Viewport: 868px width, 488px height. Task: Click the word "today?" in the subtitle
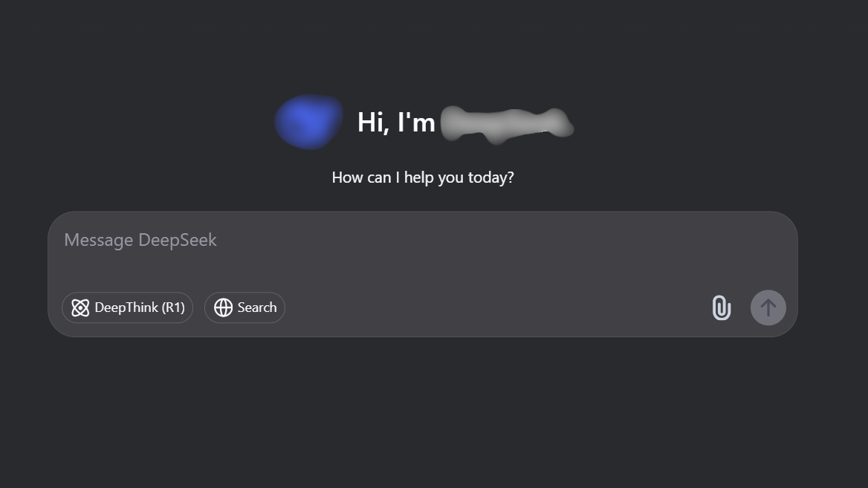(x=491, y=178)
